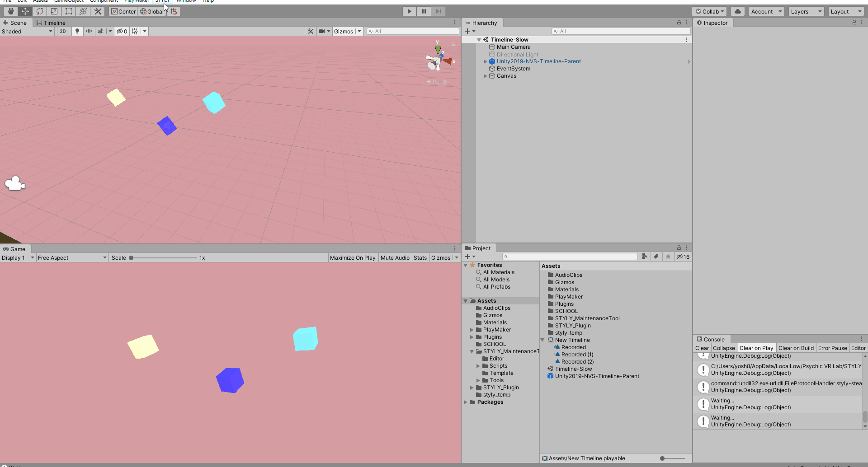Viewport: 868px width, 467px height.
Task: Select the combined Transform tool
Action: pyautogui.click(x=83, y=11)
